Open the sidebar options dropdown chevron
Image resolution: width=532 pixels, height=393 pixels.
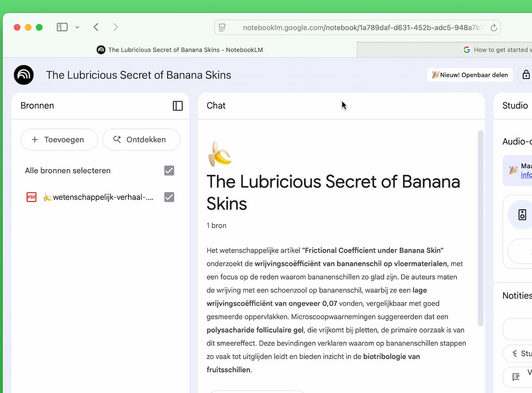click(x=77, y=28)
